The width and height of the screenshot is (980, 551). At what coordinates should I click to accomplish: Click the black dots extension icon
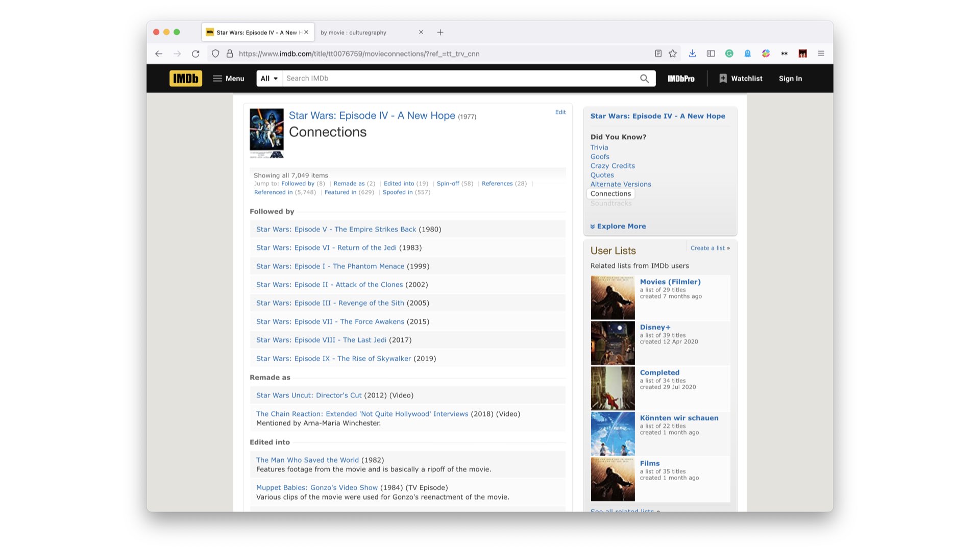pos(785,54)
